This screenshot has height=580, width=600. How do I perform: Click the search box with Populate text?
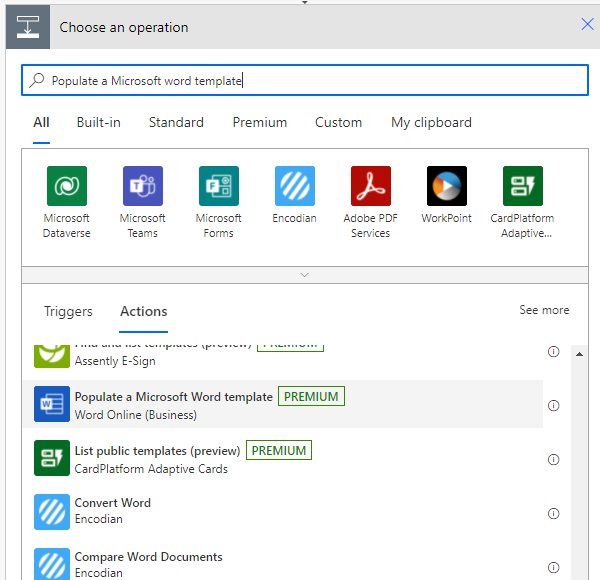tap(305, 80)
